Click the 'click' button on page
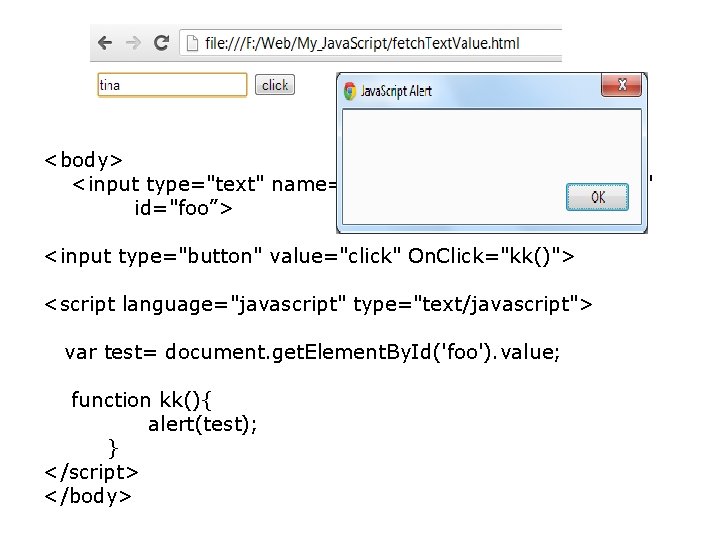The width and height of the screenshot is (720, 540). coord(275,85)
